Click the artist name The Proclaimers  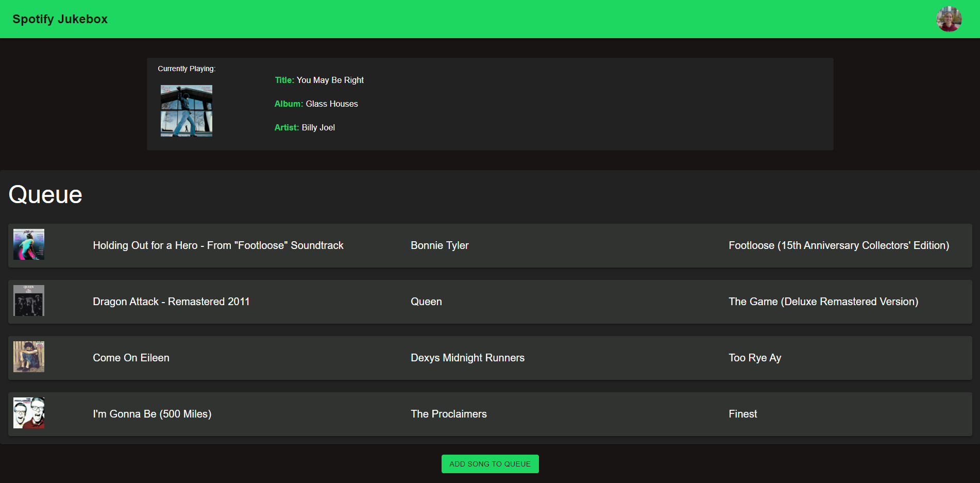[x=448, y=414]
